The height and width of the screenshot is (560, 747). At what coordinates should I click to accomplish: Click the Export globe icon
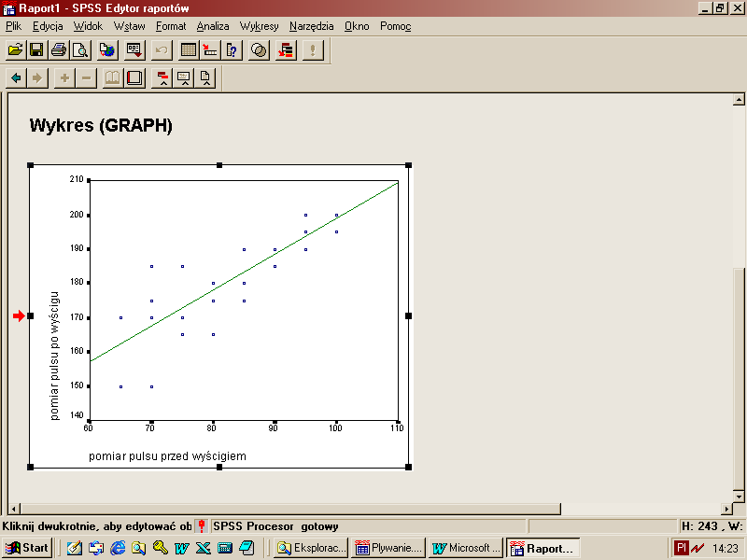point(107,49)
